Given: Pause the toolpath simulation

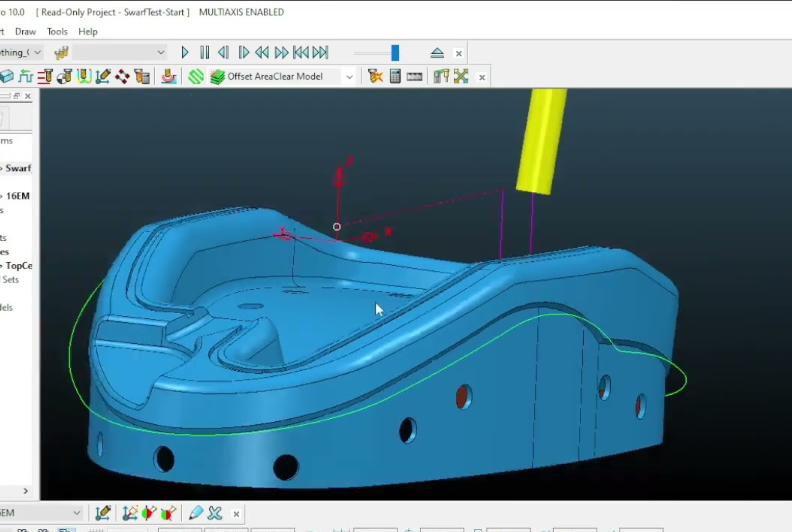Looking at the screenshot, I should tap(204, 53).
